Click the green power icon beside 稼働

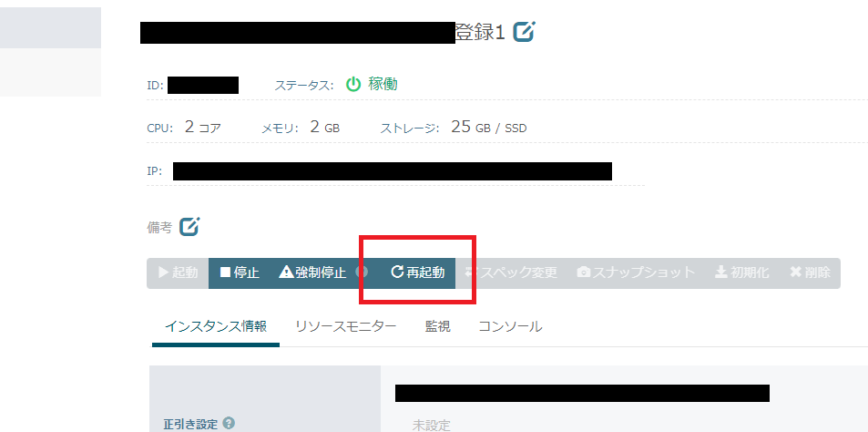pyautogui.click(x=353, y=85)
